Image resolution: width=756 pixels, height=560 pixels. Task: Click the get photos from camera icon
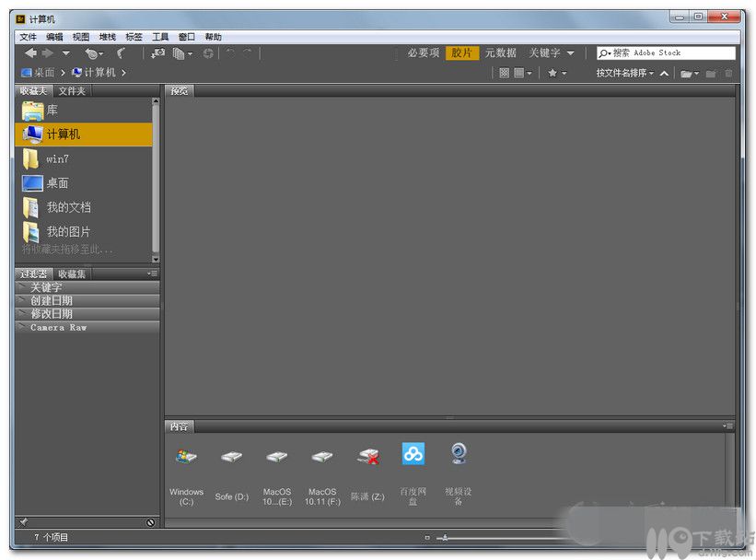click(157, 53)
